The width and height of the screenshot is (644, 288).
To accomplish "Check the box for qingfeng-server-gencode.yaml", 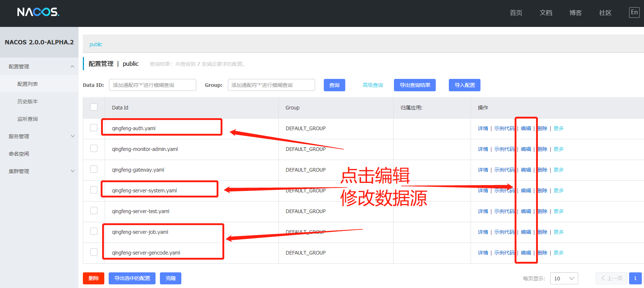I will [94, 252].
